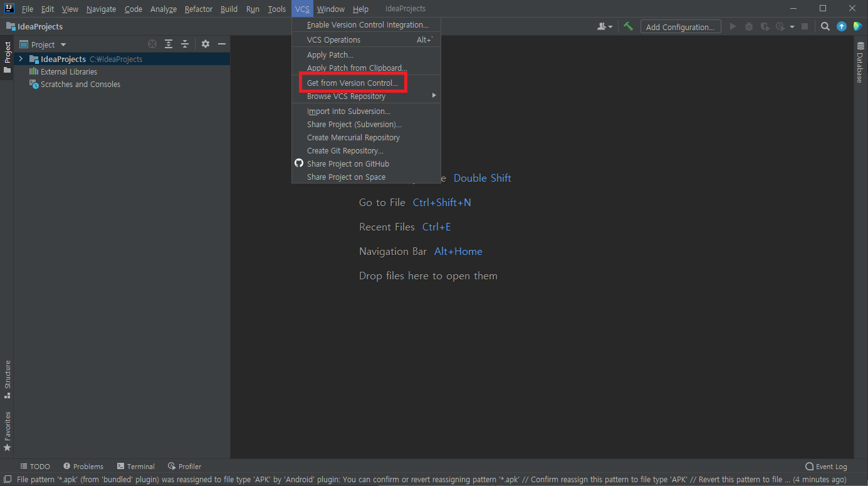Hide the Project panel with minus icon
This screenshot has width=868, height=486.
pos(222,44)
